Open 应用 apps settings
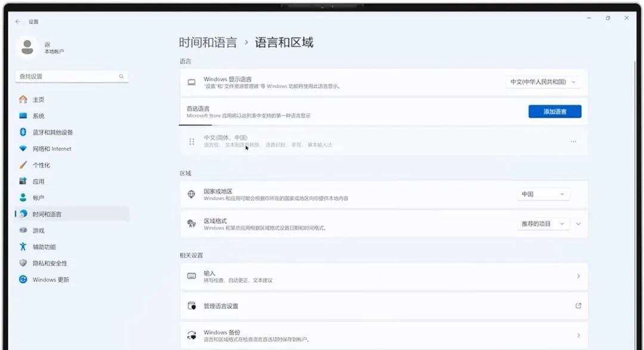The width and height of the screenshot is (644, 350). point(72,181)
